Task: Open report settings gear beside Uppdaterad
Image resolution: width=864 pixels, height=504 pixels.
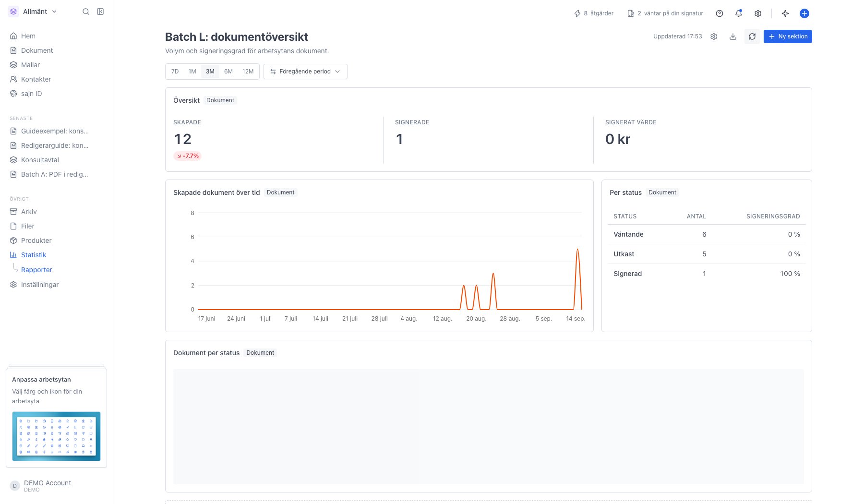Action: click(714, 36)
